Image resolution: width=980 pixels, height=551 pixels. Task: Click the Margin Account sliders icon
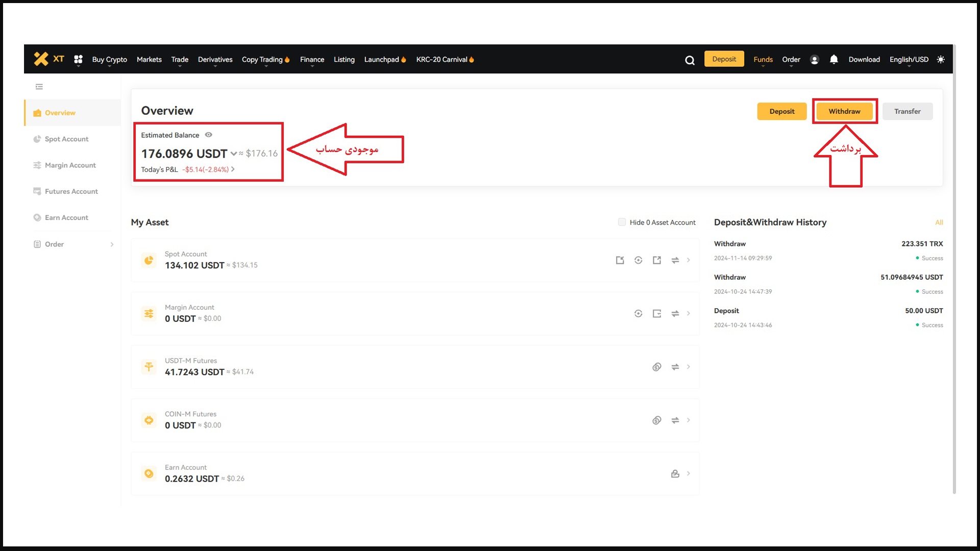149,314
